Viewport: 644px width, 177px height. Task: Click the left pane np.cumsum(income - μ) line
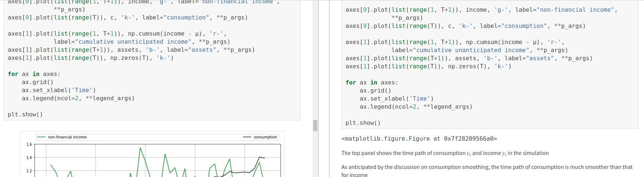coord(117,34)
